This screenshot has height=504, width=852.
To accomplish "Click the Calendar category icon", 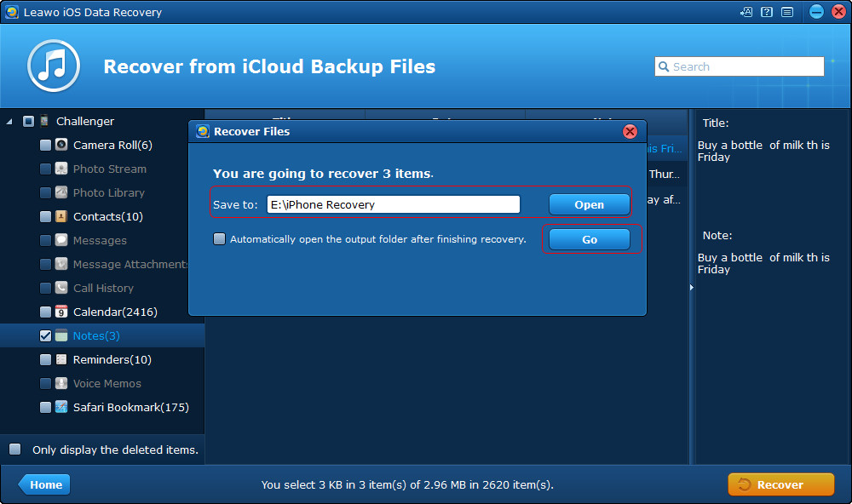I will point(61,312).
